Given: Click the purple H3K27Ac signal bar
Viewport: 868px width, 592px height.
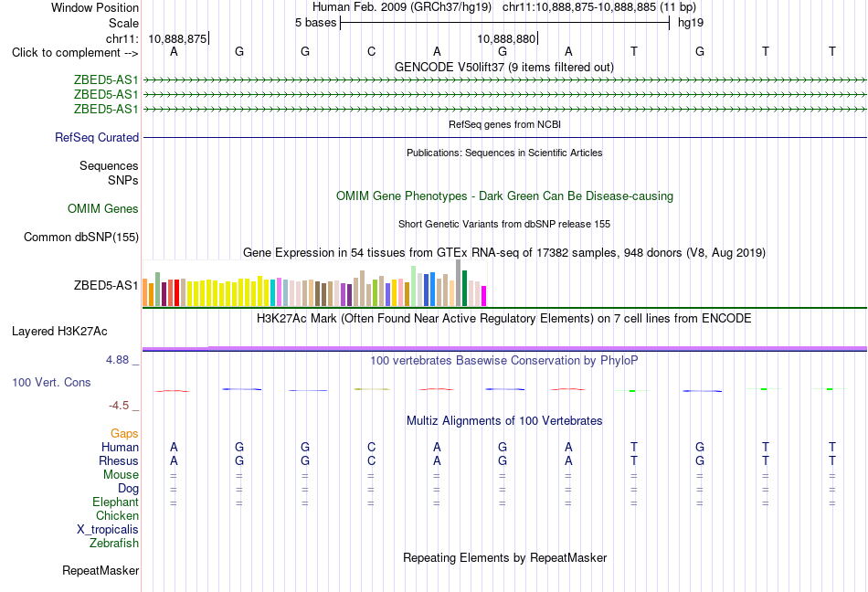Looking at the screenshot, I should [x=504, y=348].
